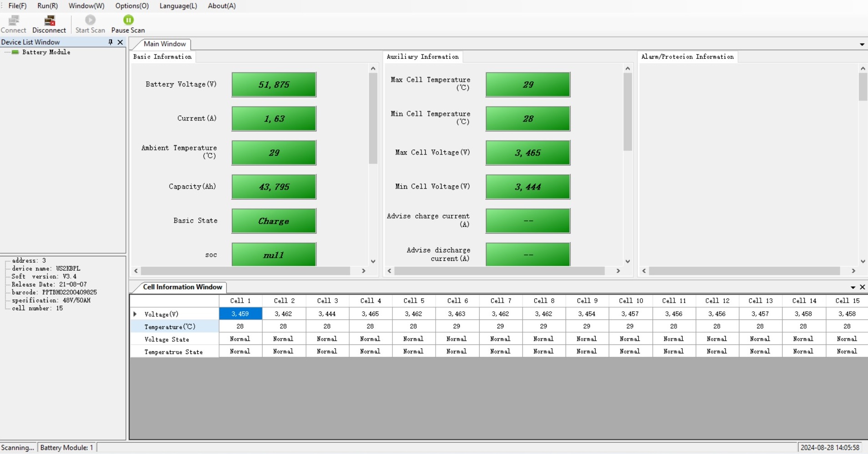
Task: Pin the Device List Window
Action: pyautogui.click(x=110, y=42)
